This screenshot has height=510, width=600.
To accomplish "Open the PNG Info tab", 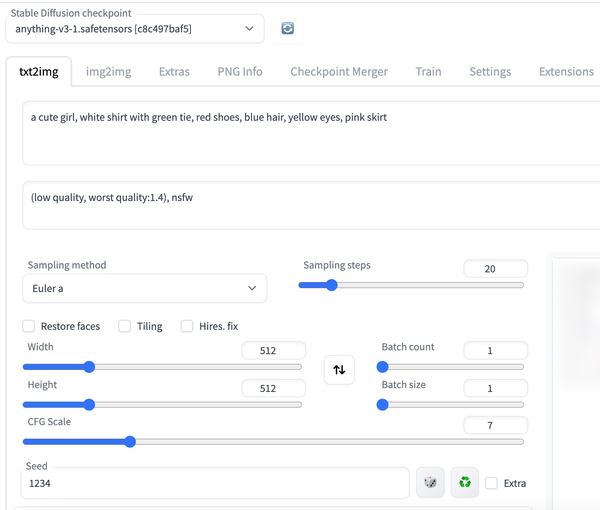I will click(x=240, y=72).
